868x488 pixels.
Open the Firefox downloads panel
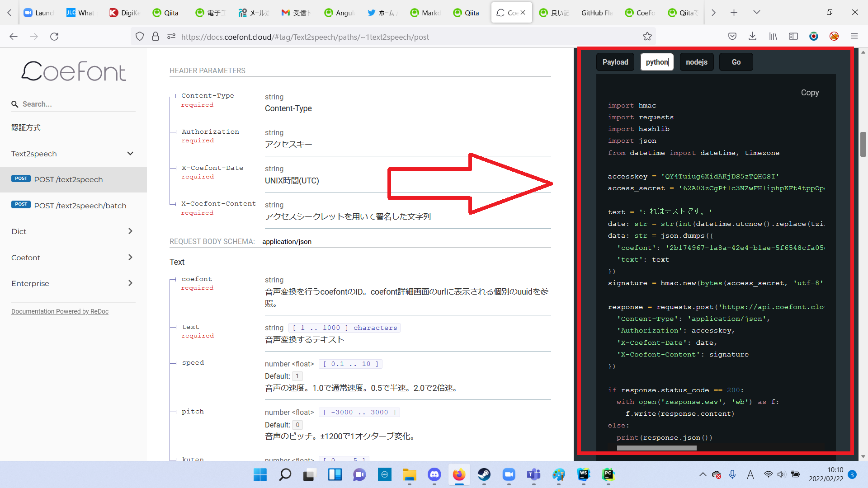click(x=752, y=37)
